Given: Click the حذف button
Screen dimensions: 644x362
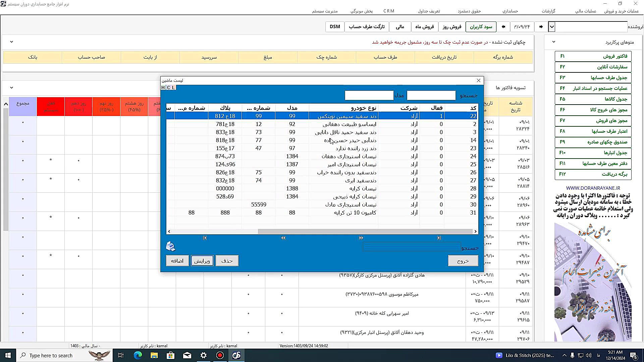Looking at the screenshot, I should coord(227,261).
